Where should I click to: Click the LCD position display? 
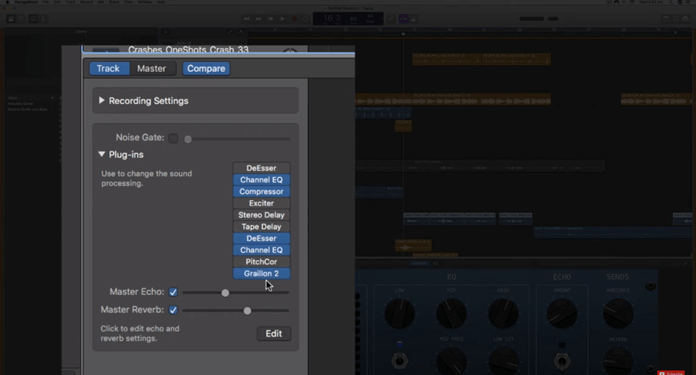click(348, 19)
